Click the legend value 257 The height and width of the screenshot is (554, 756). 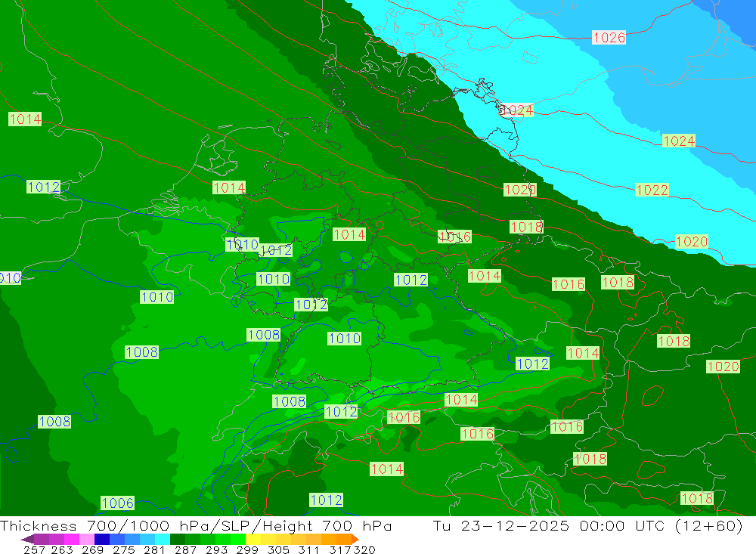[x=34, y=549]
